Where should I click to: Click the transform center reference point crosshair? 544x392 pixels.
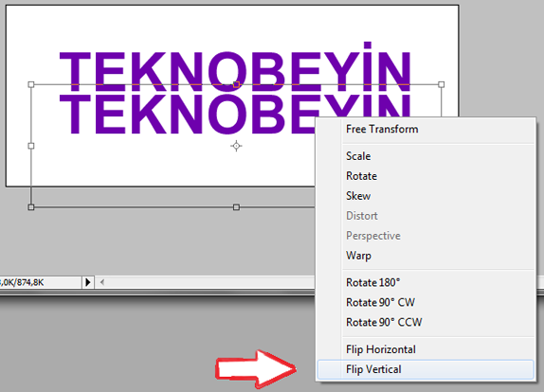click(x=236, y=146)
